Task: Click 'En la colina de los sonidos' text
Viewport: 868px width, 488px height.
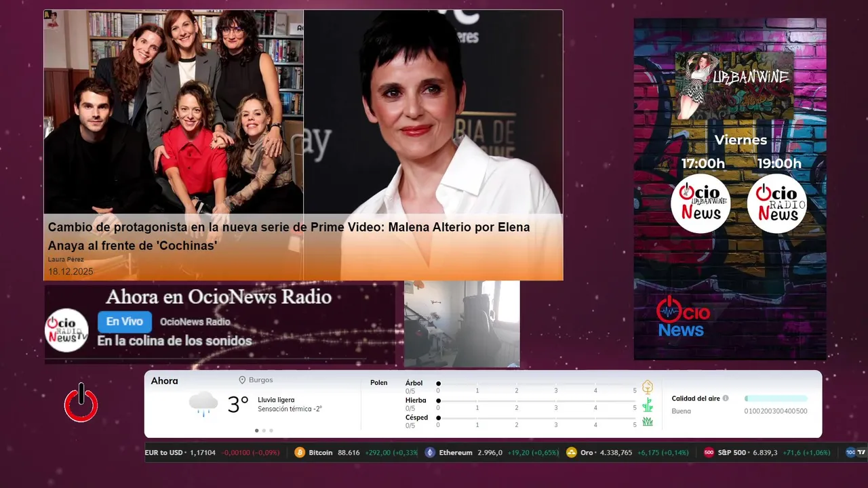Action: [174, 341]
